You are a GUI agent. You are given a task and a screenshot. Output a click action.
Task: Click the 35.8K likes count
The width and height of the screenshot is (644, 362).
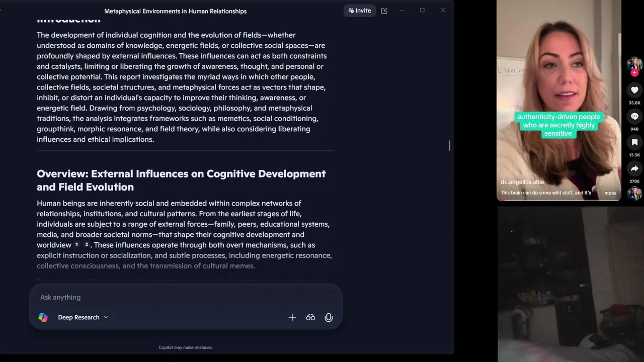pos(634,103)
